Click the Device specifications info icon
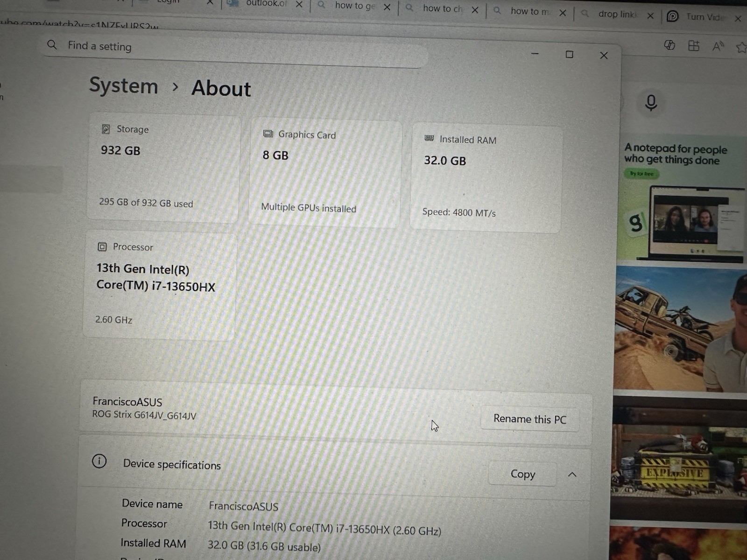This screenshot has height=560, width=747. click(x=99, y=461)
